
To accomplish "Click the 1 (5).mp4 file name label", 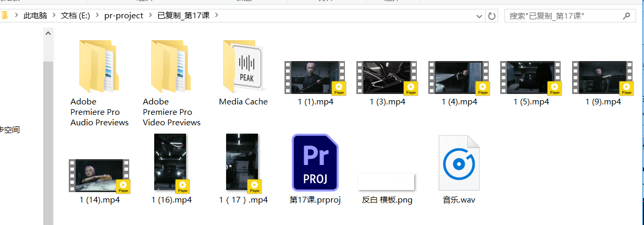I will [531, 102].
